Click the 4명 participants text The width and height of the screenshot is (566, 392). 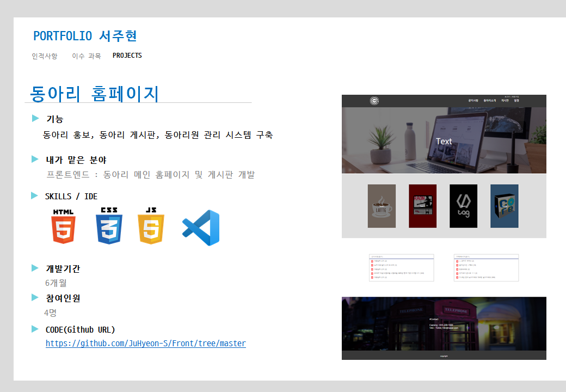pyautogui.click(x=51, y=313)
